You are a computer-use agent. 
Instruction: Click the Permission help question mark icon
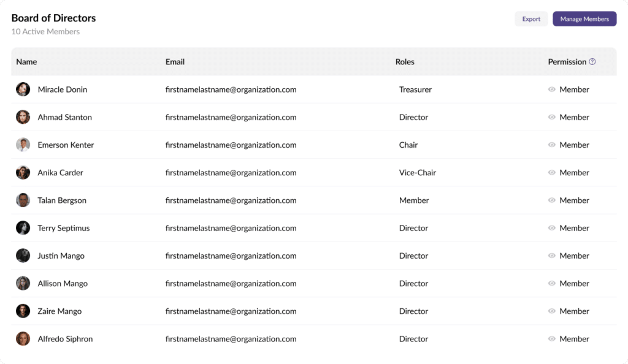tap(592, 62)
